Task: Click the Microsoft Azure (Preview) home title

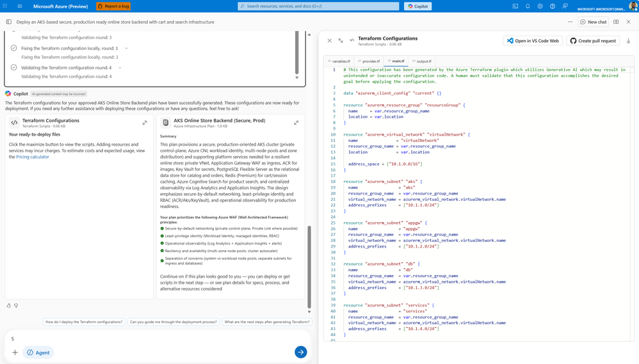Action: tap(60, 6)
